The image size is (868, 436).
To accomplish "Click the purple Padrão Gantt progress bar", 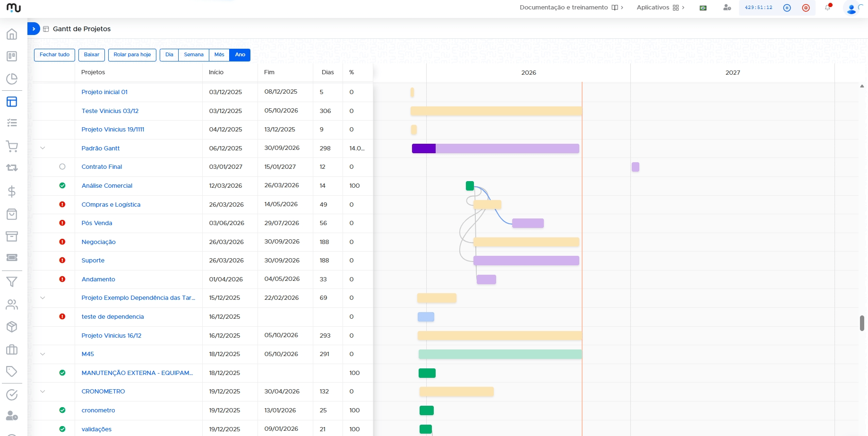I will coord(496,148).
